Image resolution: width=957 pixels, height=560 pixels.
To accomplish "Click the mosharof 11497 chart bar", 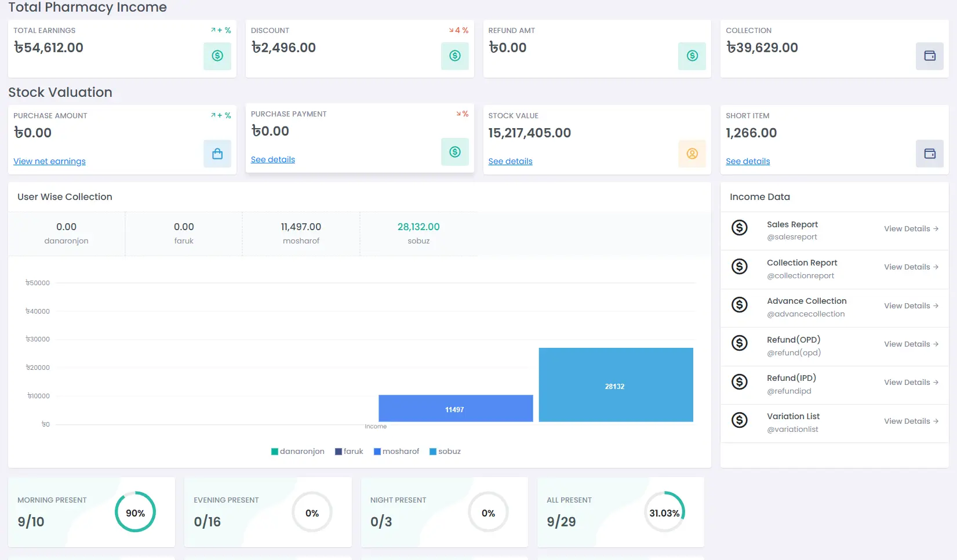I will click(456, 409).
